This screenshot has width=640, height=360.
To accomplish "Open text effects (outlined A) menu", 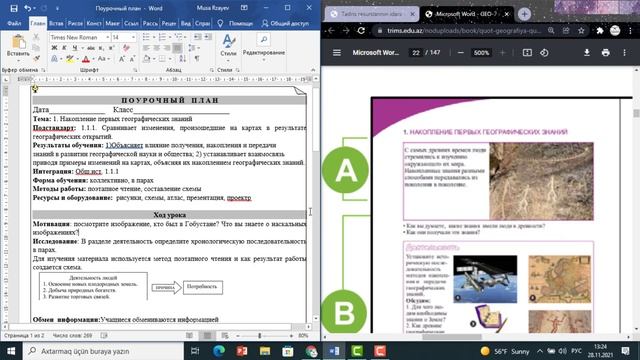I will tap(54, 59).
